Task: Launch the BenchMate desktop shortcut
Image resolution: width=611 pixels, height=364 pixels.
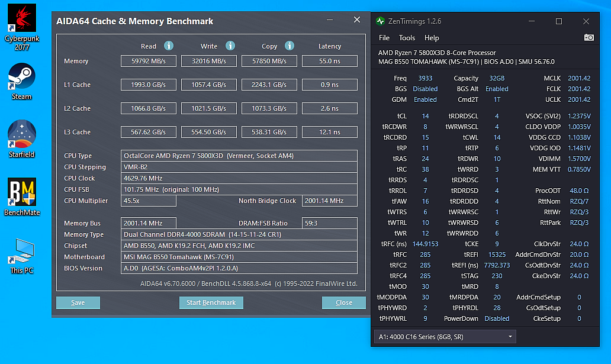Action: (x=22, y=197)
